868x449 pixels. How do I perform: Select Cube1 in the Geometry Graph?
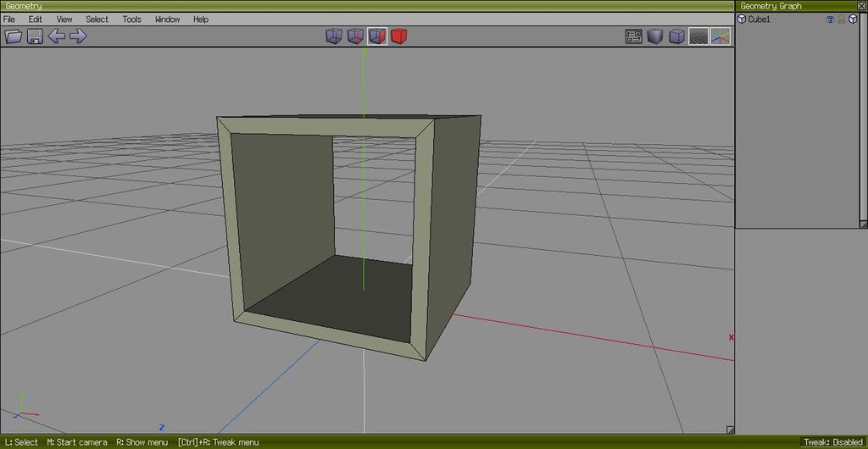pos(759,19)
